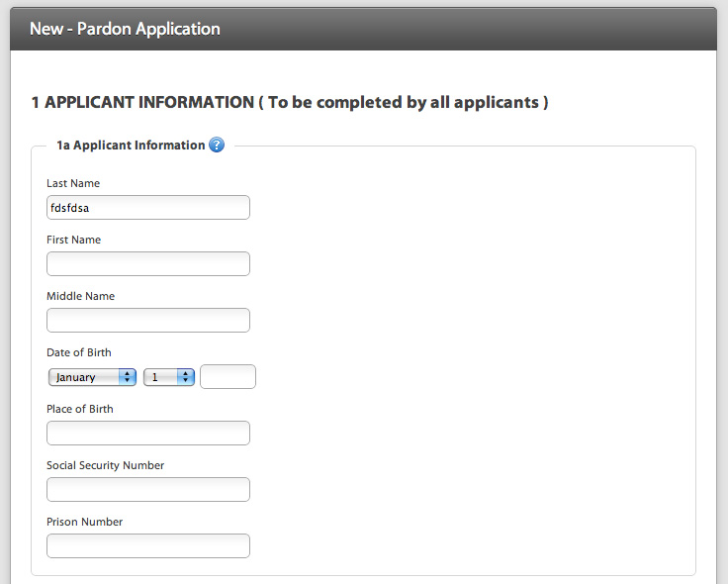The width and height of the screenshot is (728, 584).
Task: Focus the empty First Name text box
Action: (x=148, y=264)
